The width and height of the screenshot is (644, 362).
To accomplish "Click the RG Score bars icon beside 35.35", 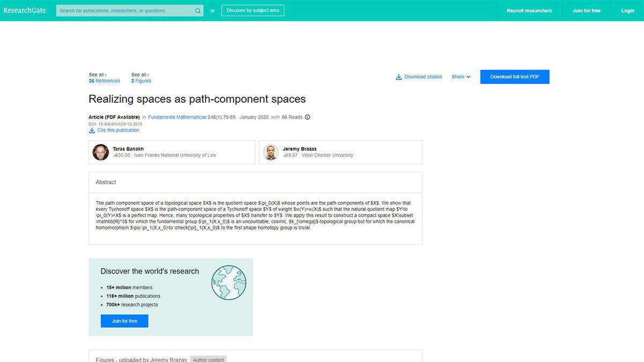I will point(116,156).
